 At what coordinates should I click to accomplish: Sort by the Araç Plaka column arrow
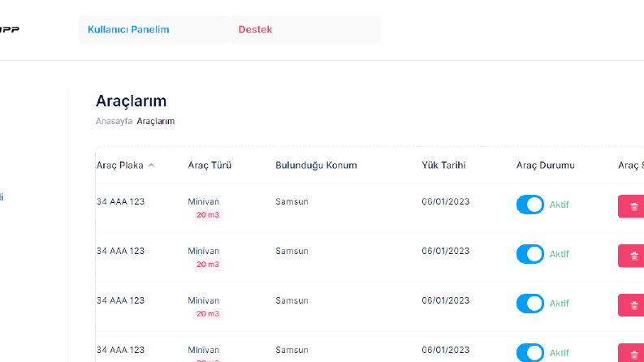(x=151, y=166)
